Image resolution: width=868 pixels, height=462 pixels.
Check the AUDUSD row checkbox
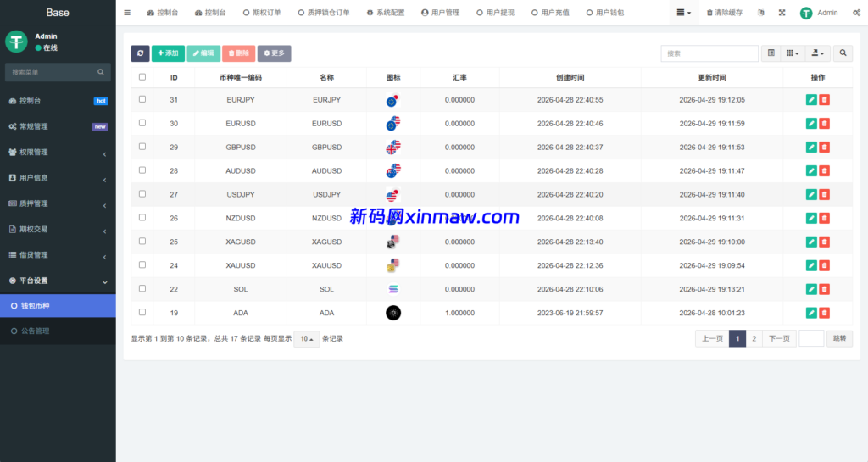[142, 170]
